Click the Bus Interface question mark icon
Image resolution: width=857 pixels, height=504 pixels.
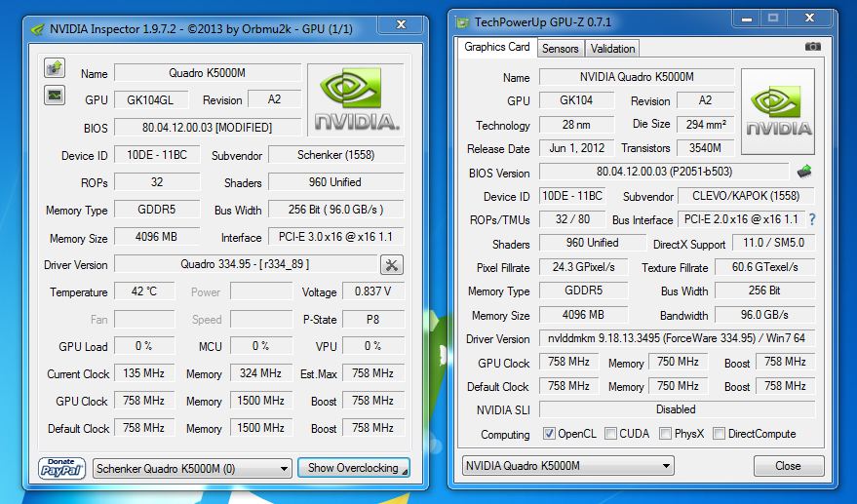pyautogui.click(x=812, y=219)
